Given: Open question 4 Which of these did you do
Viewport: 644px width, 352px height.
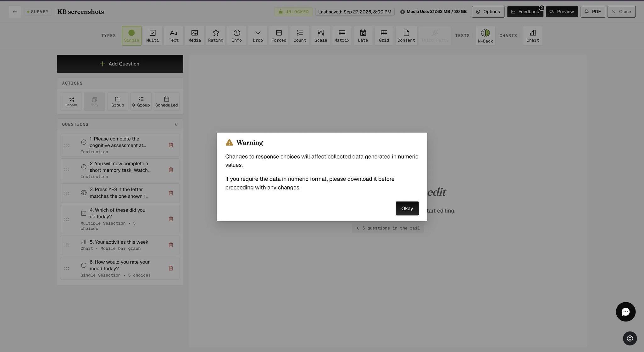Looking at the screenshot, I should (x=120, y=219).
